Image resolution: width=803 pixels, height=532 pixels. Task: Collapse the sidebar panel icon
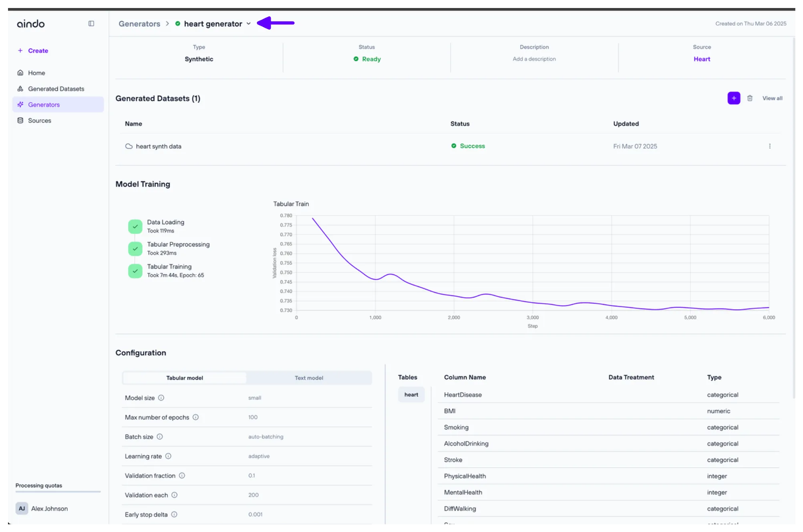click(91, 24)
